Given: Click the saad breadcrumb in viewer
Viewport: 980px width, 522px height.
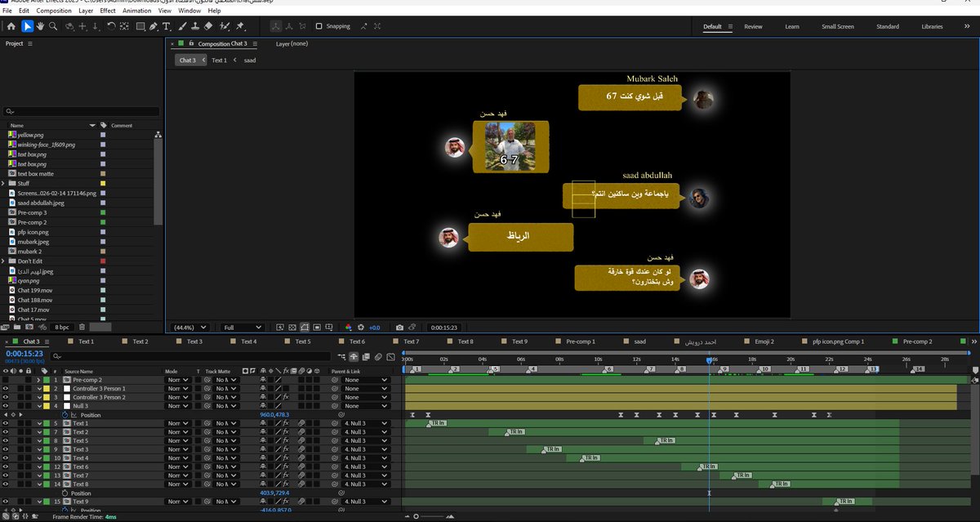Looking at the screenshot, I should coord(250,60).
